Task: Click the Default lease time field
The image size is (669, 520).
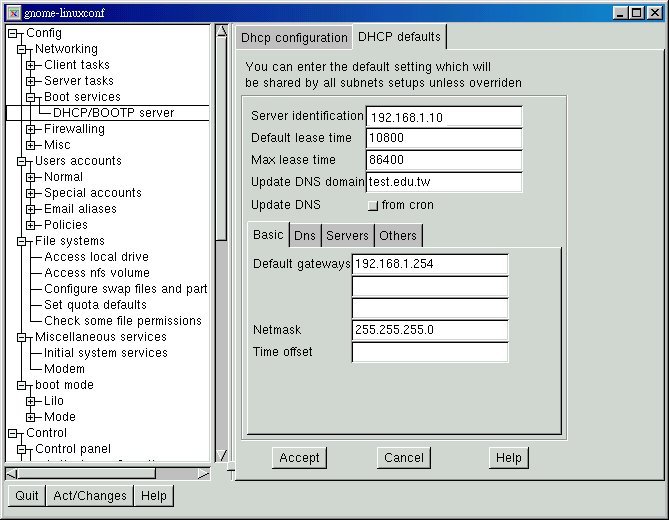Action: tap(444, 138)
